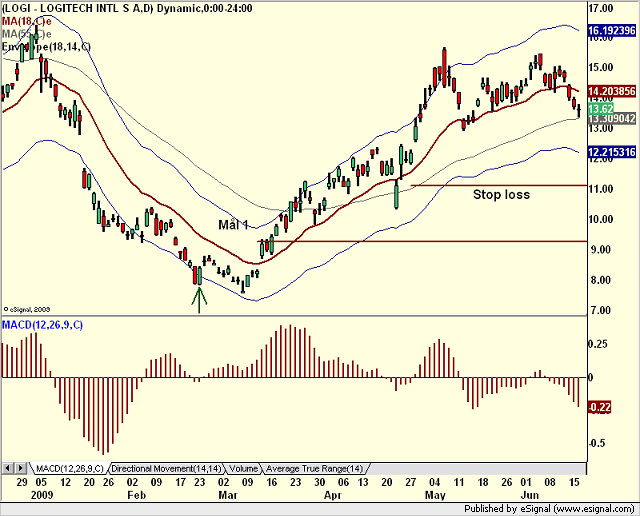The width and height of the screenshot is (640, 516).
Task: Click the Published by eSignal footer text
Action: coord(549,509)
